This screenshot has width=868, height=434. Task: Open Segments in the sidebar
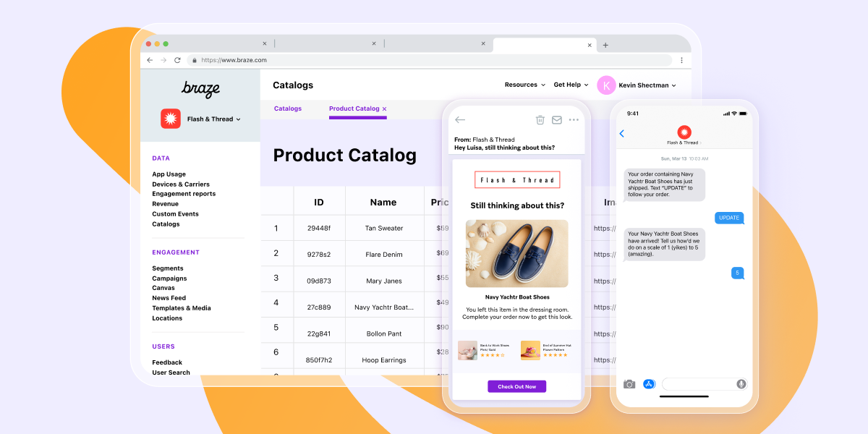coord(168,268)
